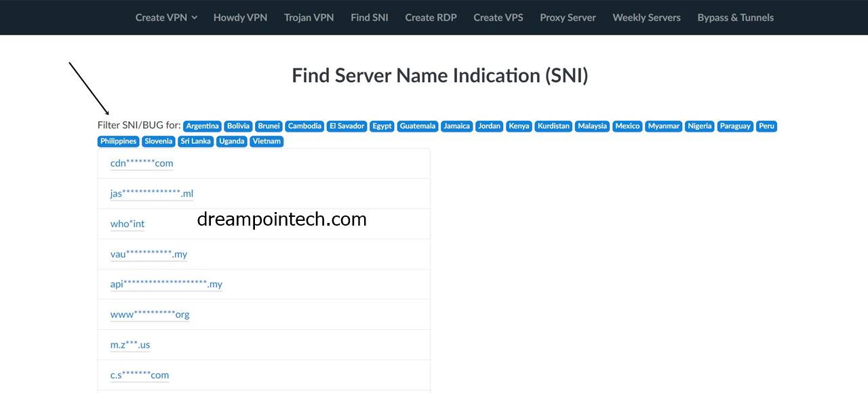Open the cdn*******com SNI link
868x393 pixels.
141,163
